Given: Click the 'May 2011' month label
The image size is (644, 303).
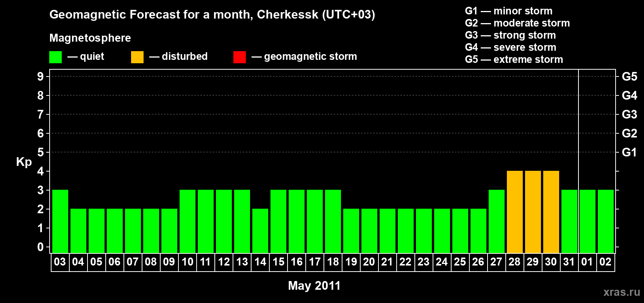Looking at the screenshot, I should coord(314,286).
